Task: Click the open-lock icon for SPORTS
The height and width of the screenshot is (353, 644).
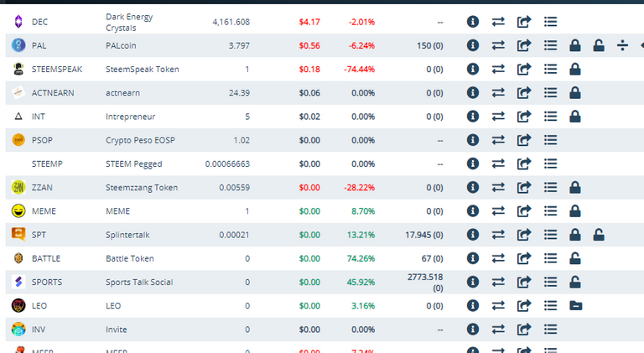Action: [x=575, y=282]
